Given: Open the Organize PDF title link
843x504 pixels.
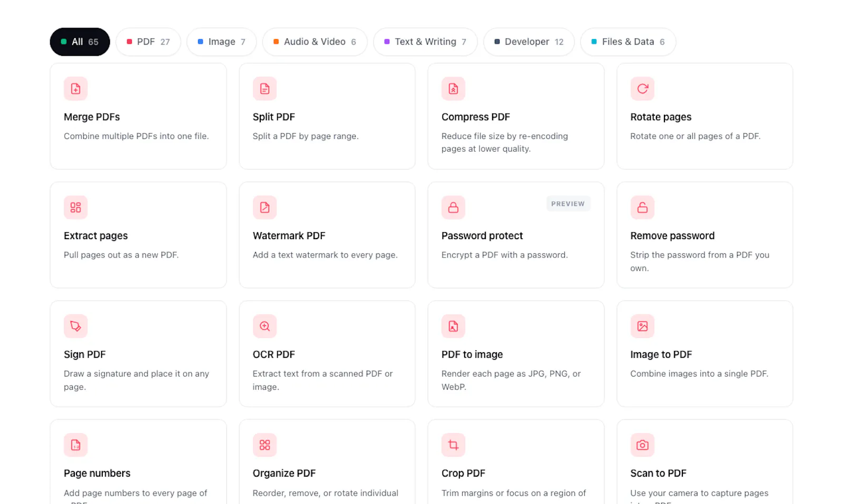Looking at the screenshot, I should point(284,473).
